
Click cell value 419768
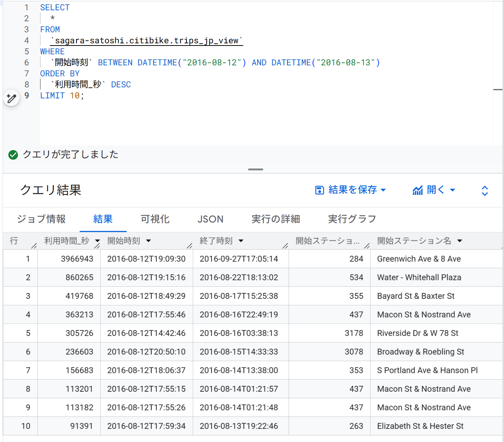point(79,296)
